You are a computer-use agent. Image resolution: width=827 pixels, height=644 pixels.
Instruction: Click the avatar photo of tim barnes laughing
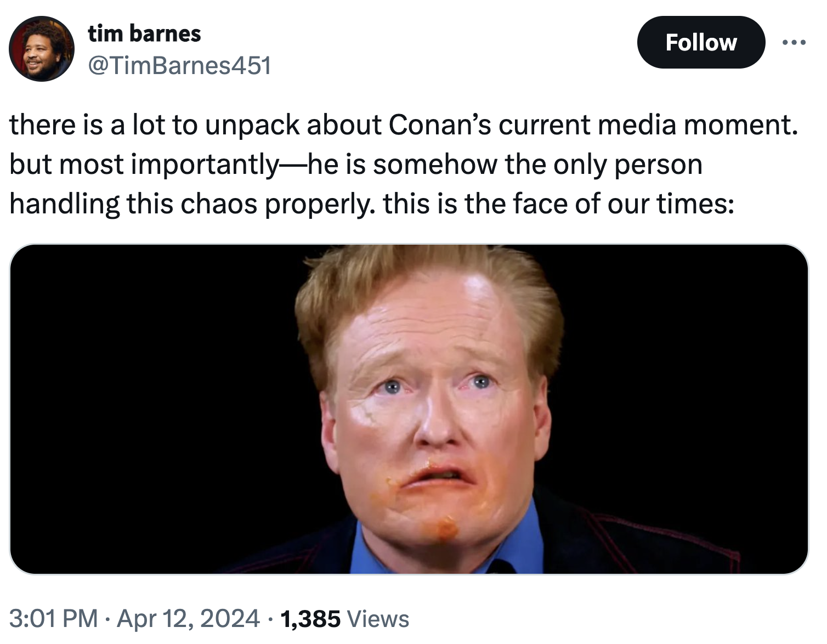click(41, 48)
